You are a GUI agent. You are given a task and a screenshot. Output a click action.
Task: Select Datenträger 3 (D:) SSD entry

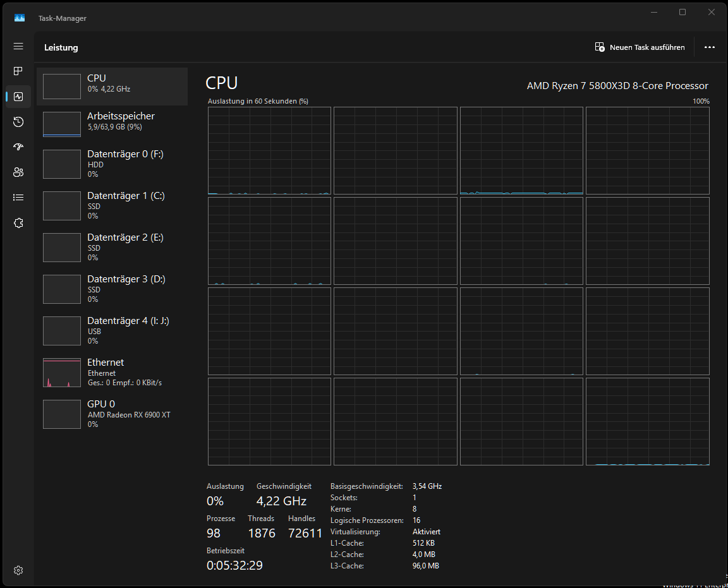[112, 289]
